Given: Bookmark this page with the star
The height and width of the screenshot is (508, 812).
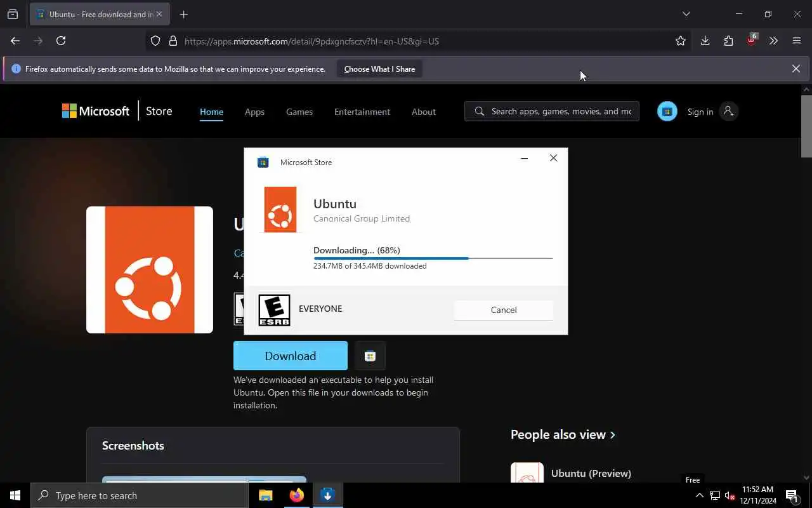Looking at the screenshot, I should (681, 41).
